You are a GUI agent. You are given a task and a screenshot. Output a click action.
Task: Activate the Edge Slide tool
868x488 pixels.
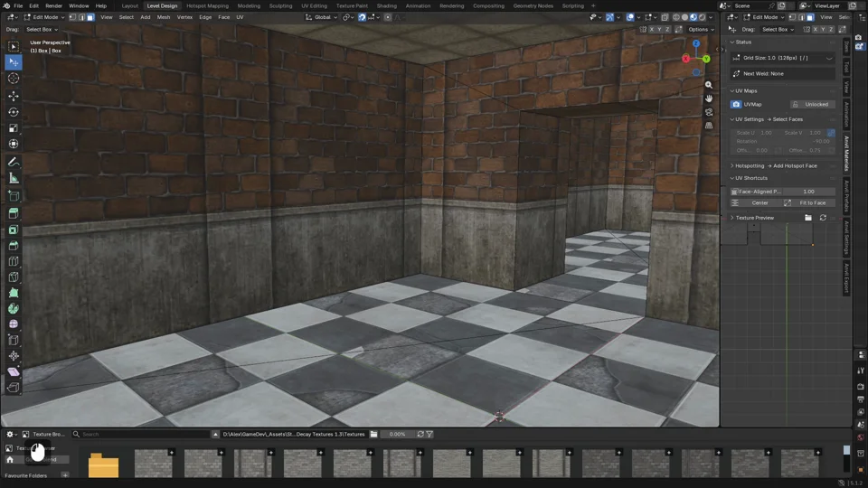14,341
